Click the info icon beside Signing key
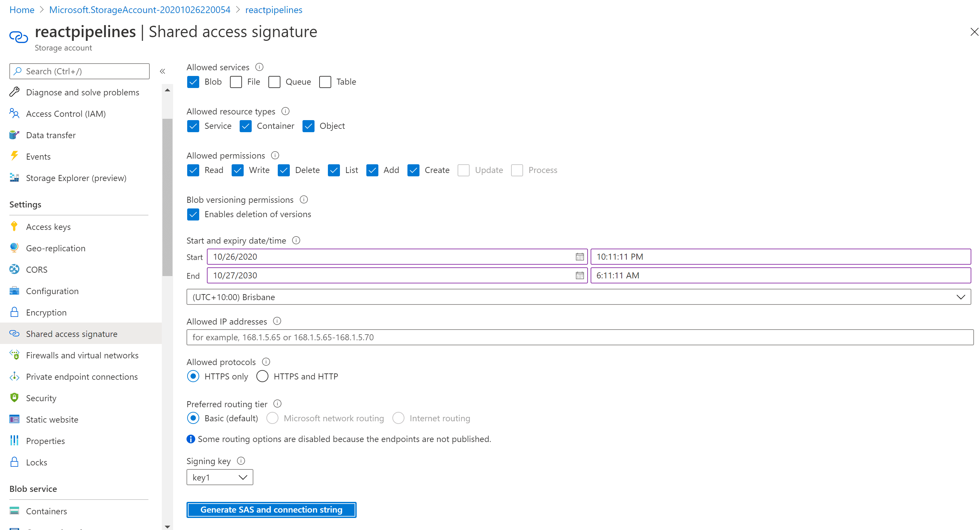This screenshot has height=530, width=980. coord(241,461)
